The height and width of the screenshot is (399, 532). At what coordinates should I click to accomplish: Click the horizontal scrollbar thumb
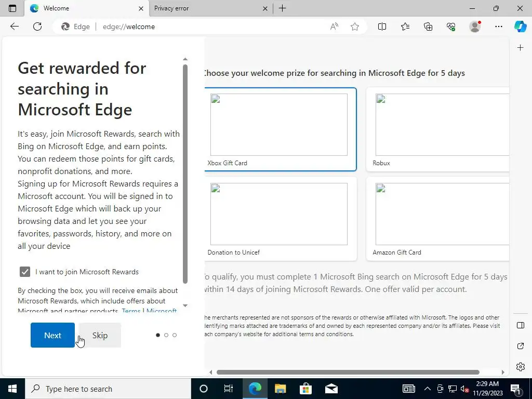pyautogui.click(x=348, y=372)
